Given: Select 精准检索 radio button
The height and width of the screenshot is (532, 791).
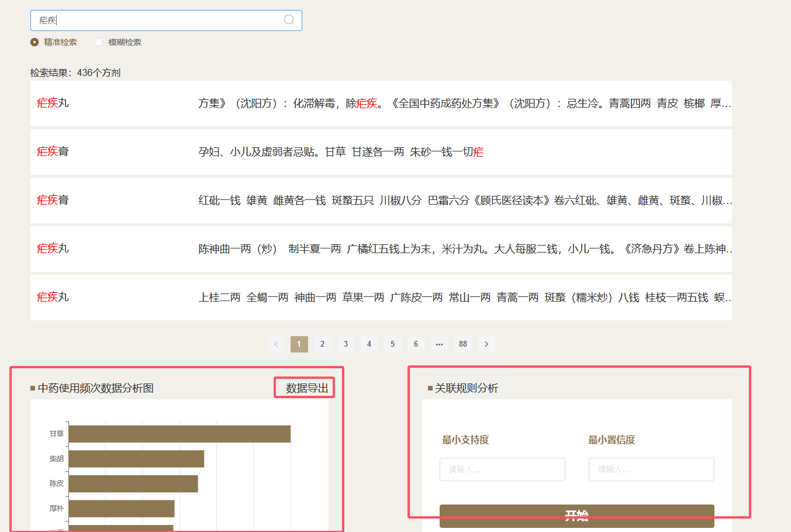Looking at the screenshot, I should [34, 42].
